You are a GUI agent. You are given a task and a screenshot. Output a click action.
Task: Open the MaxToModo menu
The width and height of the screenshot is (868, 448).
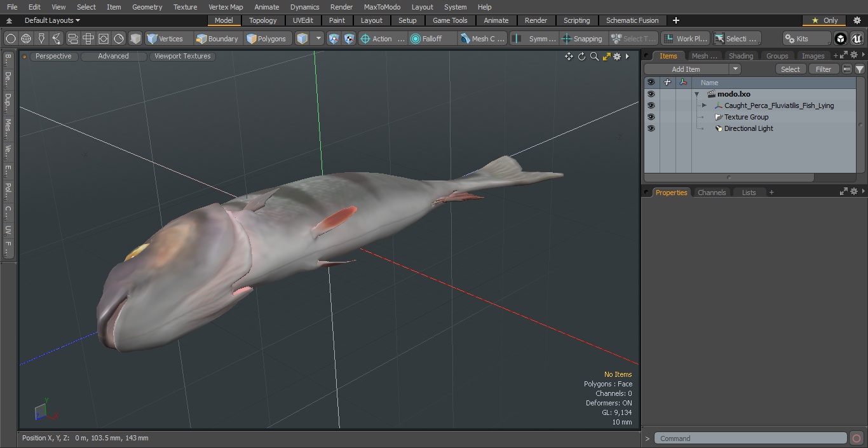tap(382, 7)
